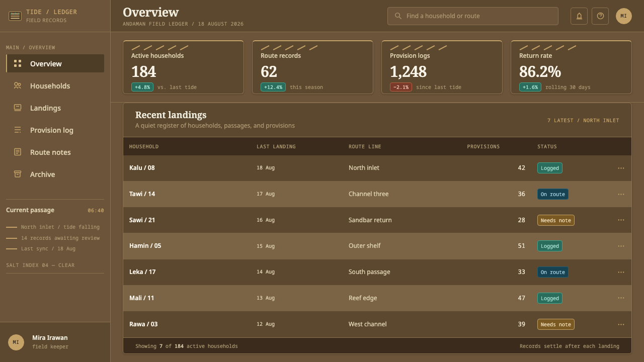
Task: Click the Provision log list icon
Action: click(18, 130)
